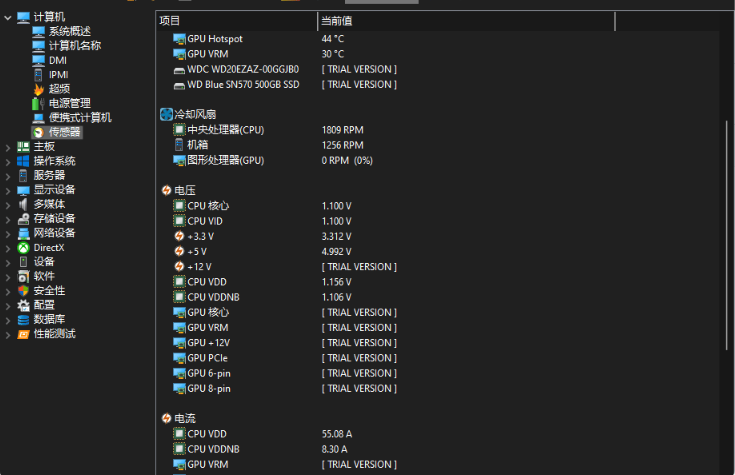Click the 电源管理 battery icon
This screenshot has width=735, height=475.
pos(38,104)
